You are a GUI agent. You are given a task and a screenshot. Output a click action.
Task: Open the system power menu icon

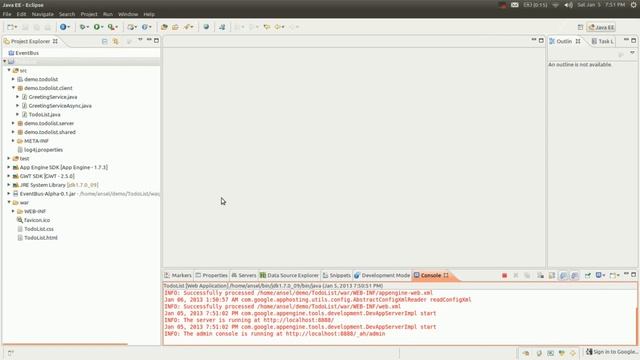pos(633,5)
